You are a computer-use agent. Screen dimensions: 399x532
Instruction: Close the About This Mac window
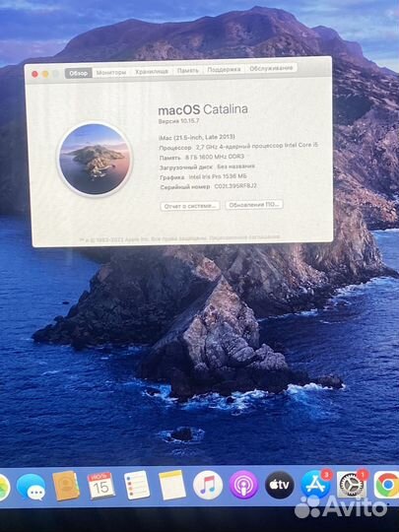pos(34,74)
